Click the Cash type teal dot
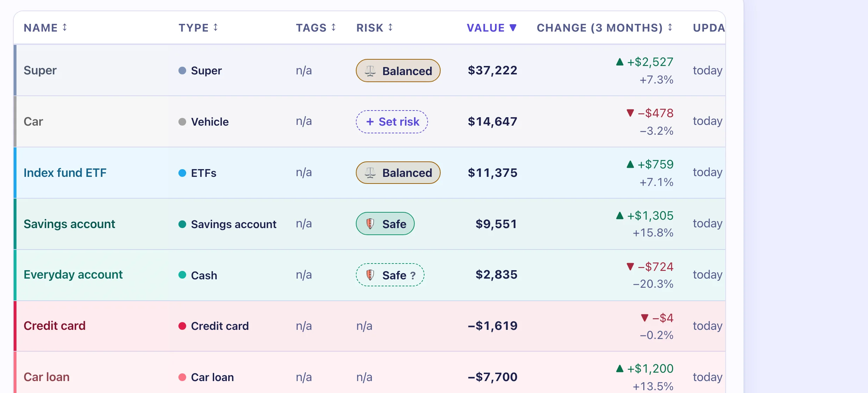The image size is (868, 393). click(x=182, y=275)
